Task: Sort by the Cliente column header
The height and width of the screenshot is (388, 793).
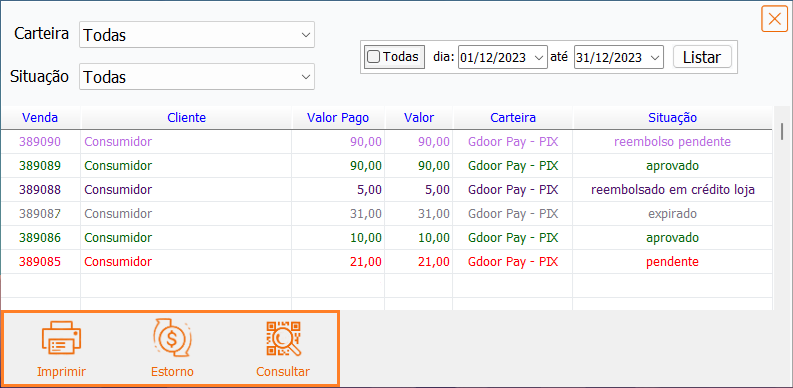Action: point(187,118)
